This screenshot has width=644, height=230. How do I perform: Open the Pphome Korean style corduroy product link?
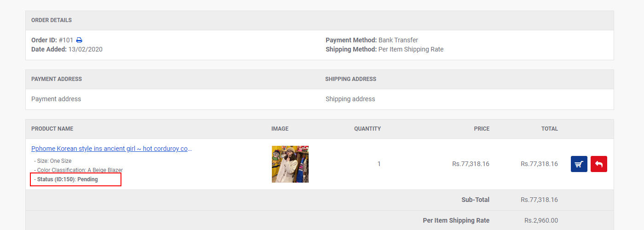point(112,149)
